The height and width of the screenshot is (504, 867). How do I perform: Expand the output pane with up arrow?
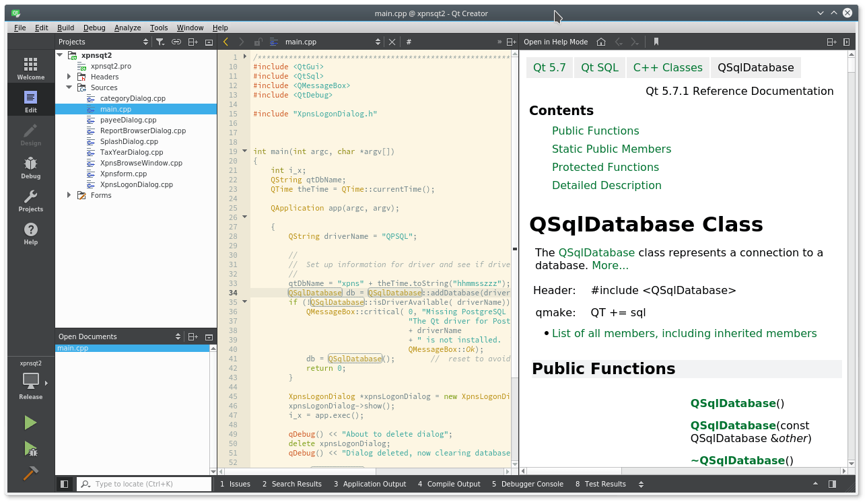click(816, 484)
